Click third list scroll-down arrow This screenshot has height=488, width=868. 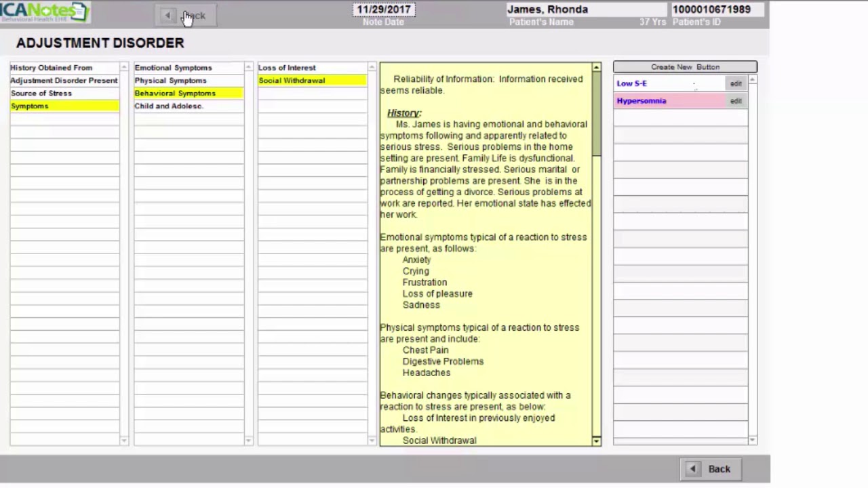(372, 441)
